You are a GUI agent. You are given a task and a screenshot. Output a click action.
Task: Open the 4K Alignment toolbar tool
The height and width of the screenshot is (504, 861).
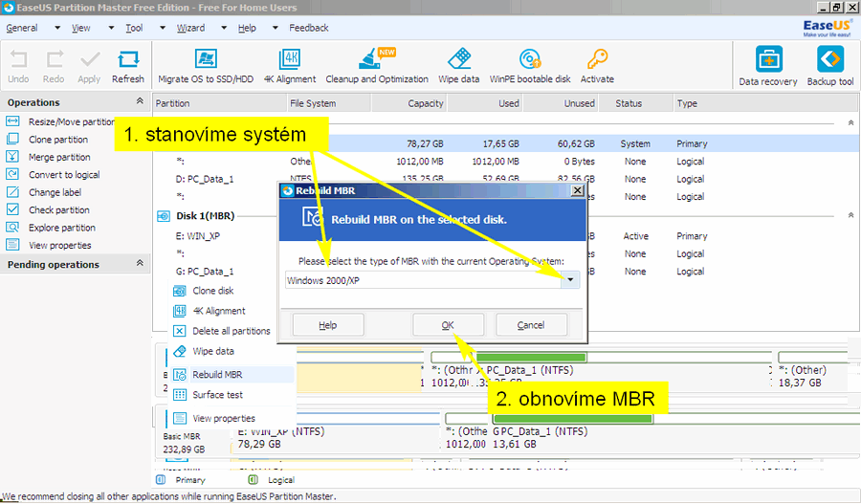(x=289, y=60)
